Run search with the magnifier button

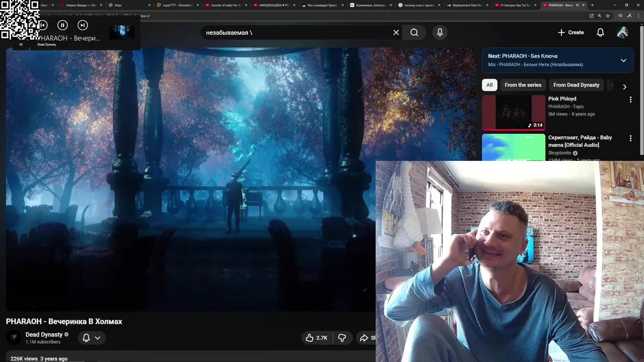414,32
